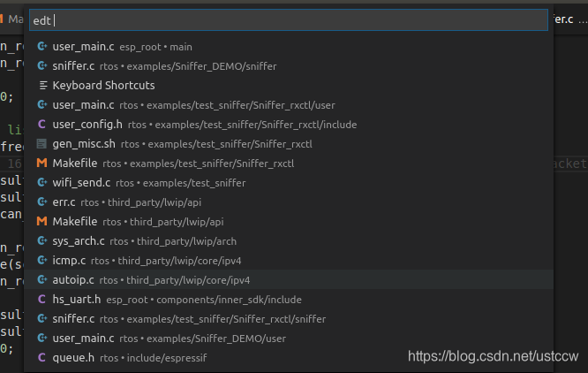Click the header icon beside hs_uart.h
The image size is (588, 373).
[x=41, y=299]
